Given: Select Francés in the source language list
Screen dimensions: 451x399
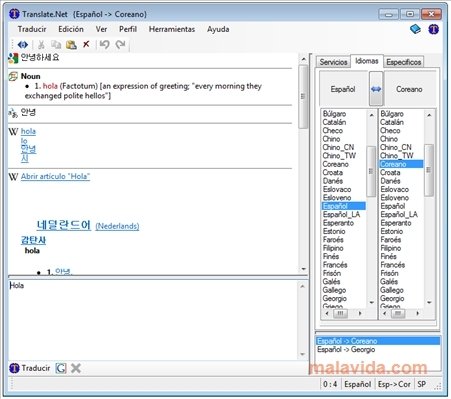Looking at the screenshot, I should coord(335,265).
